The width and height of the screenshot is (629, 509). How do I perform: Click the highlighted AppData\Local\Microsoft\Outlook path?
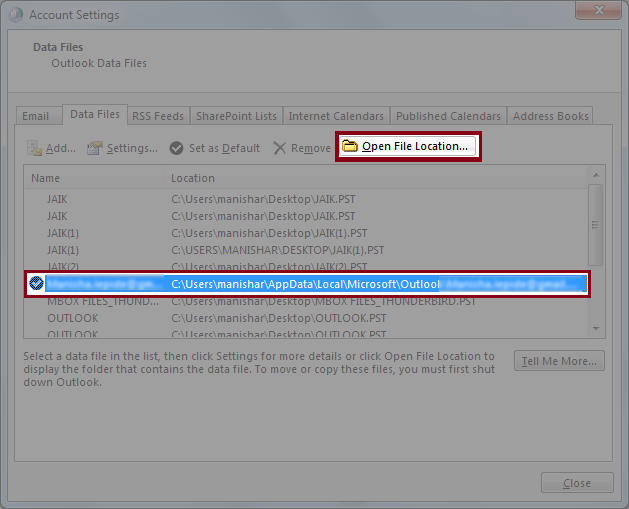pos(305,284)
